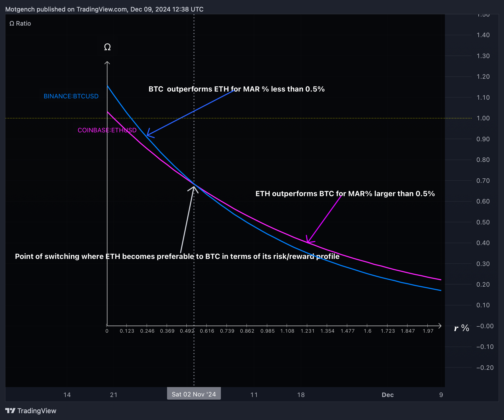Click the 'Point of switching' annotation text

(x=177, y=257)
